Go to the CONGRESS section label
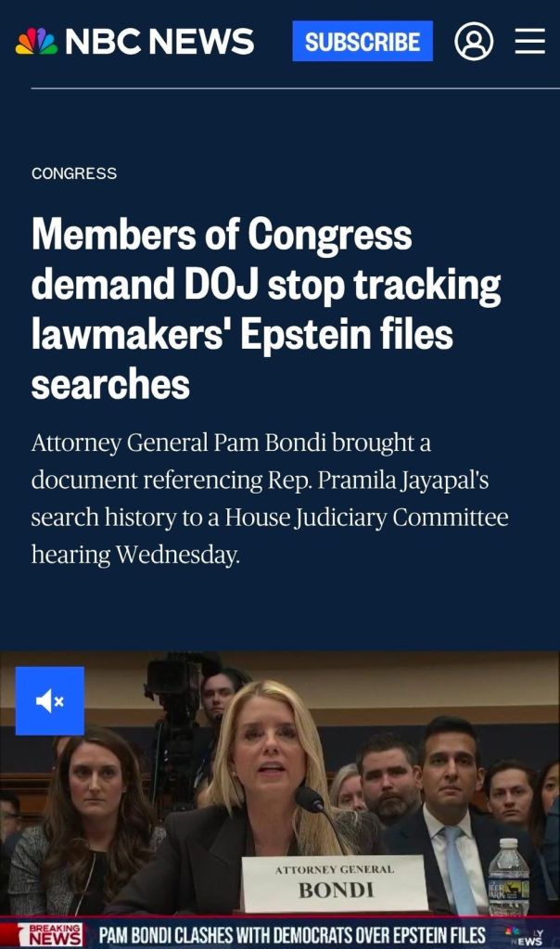560x949 pixels. [x=74, y=173]
